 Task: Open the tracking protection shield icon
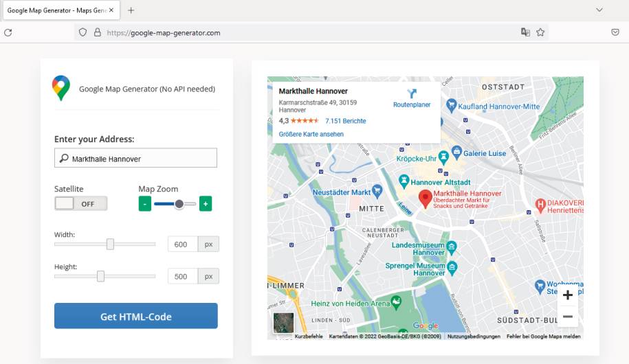[82, 32]
